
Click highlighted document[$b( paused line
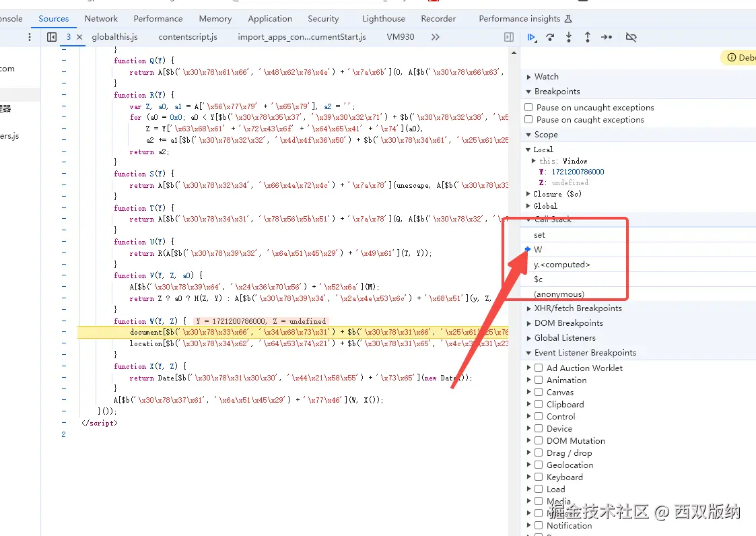[x=293, y=333]
